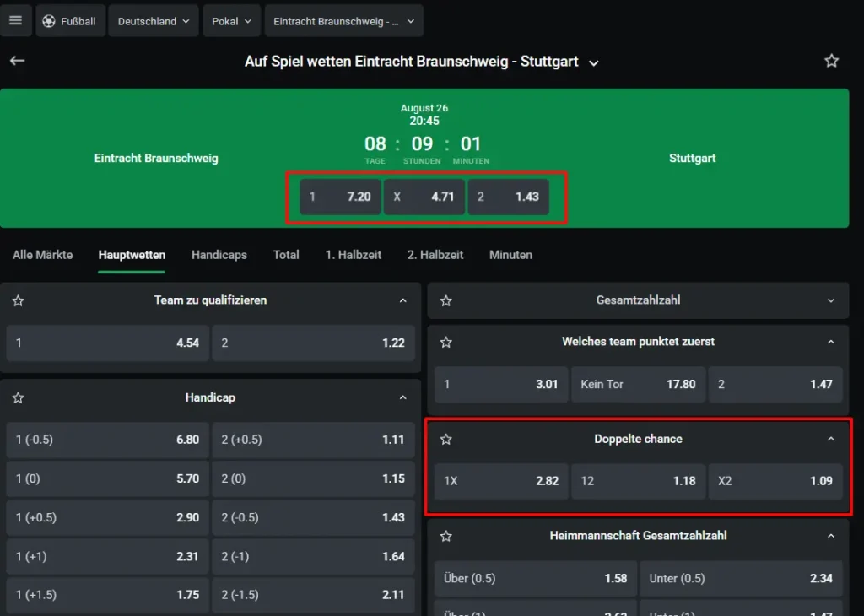
Task: Bet on home win at 7.20
Action: 340,197
